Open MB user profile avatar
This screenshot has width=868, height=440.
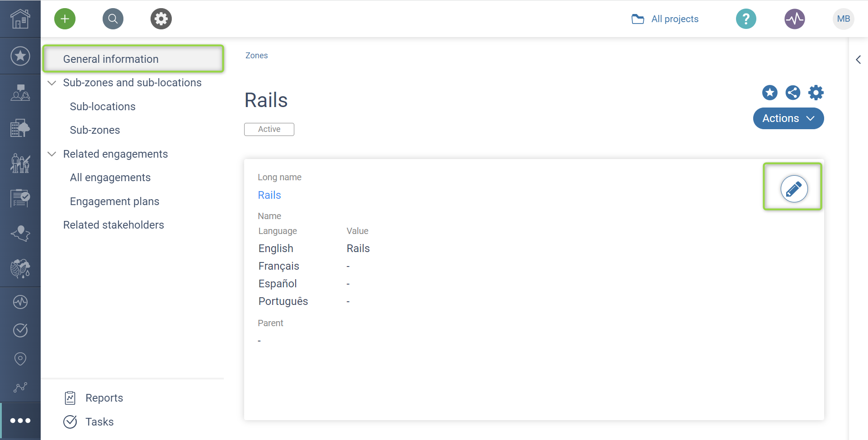[x=843, y=19]
